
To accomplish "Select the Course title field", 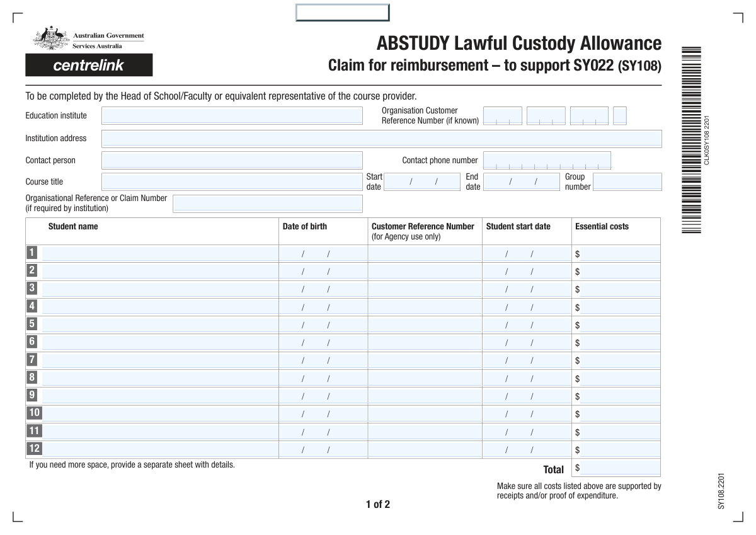I will (x=232, y=181).
